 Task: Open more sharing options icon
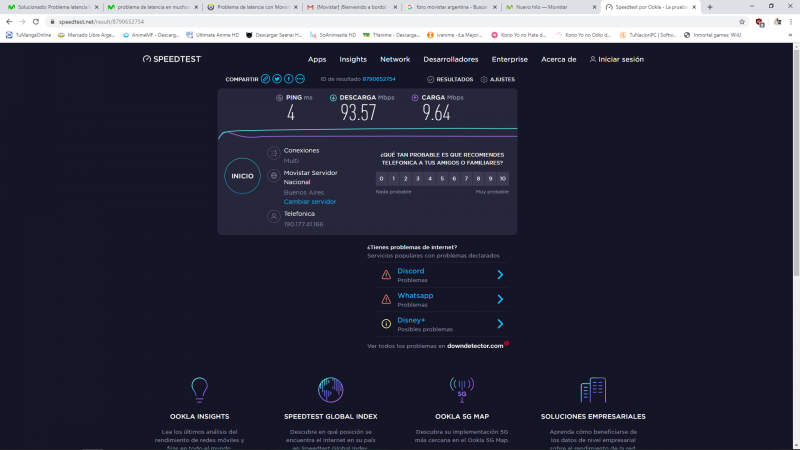coord(300,79)
